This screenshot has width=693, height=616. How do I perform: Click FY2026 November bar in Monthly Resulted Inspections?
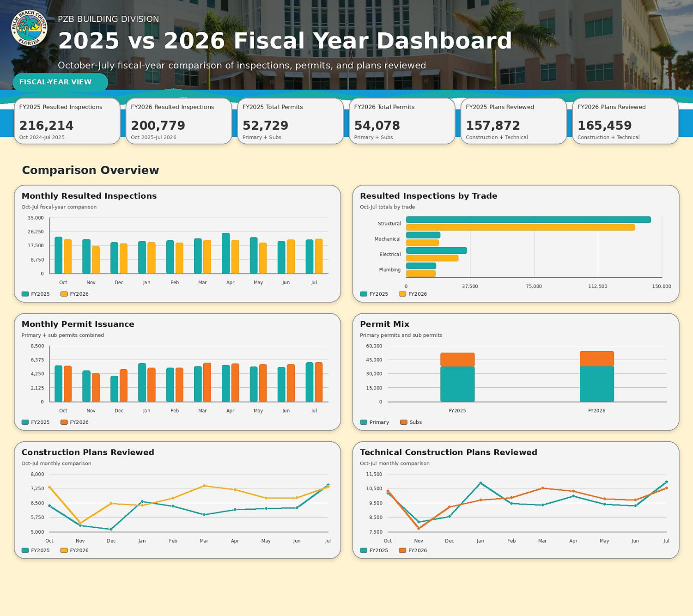96,260
